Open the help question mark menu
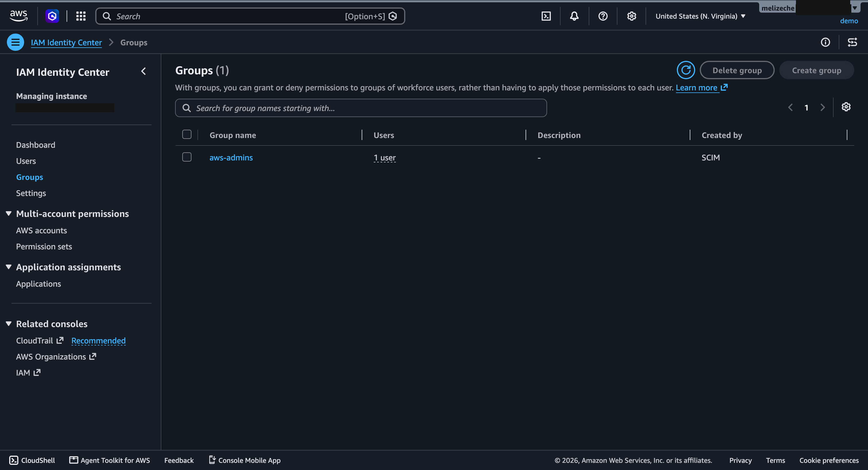868x470 pixels. coord(603,16)
